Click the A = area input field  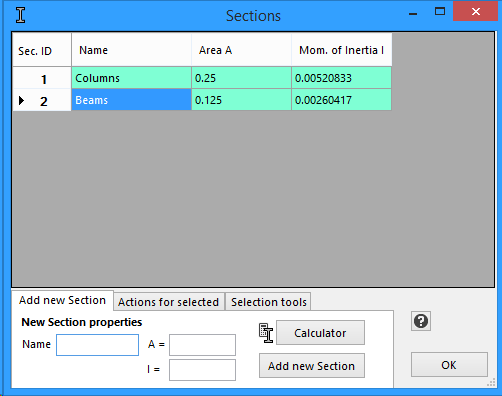tap(202, 345)
